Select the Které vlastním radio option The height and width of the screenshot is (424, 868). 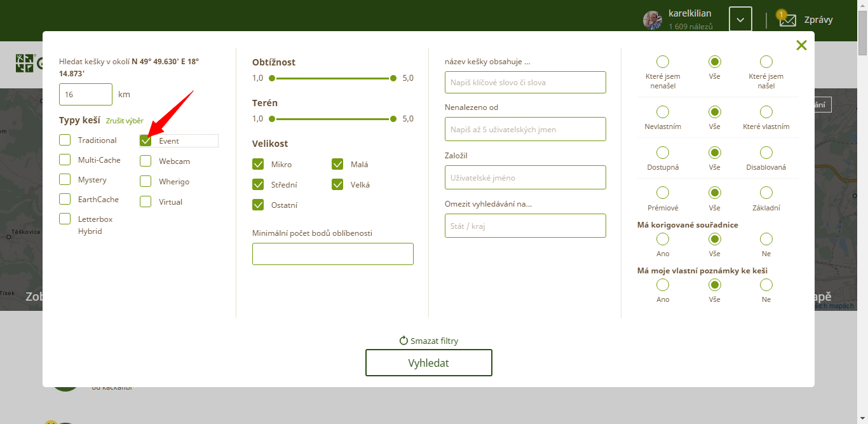766,112
